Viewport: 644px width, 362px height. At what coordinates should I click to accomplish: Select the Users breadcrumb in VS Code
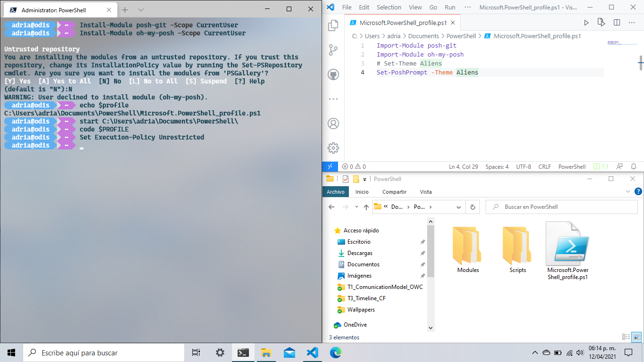(372, 36)
